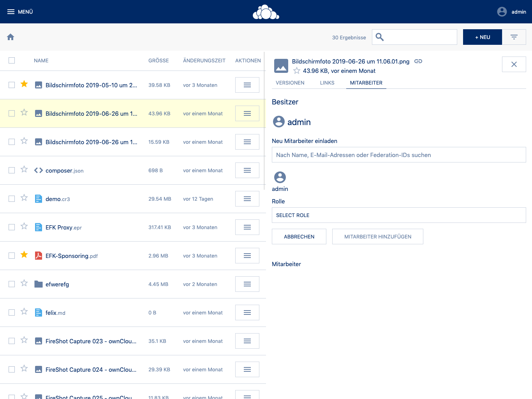
Task: Switch to the VERSIONEN tab
Action: [x=290, y=83]
